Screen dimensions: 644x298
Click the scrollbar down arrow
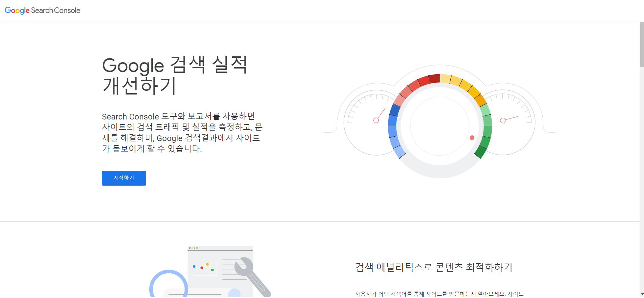[642, 295]
